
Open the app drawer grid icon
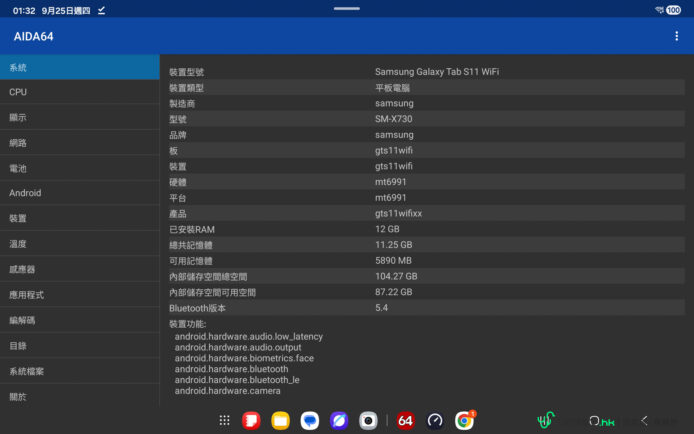tap(224, 420)
